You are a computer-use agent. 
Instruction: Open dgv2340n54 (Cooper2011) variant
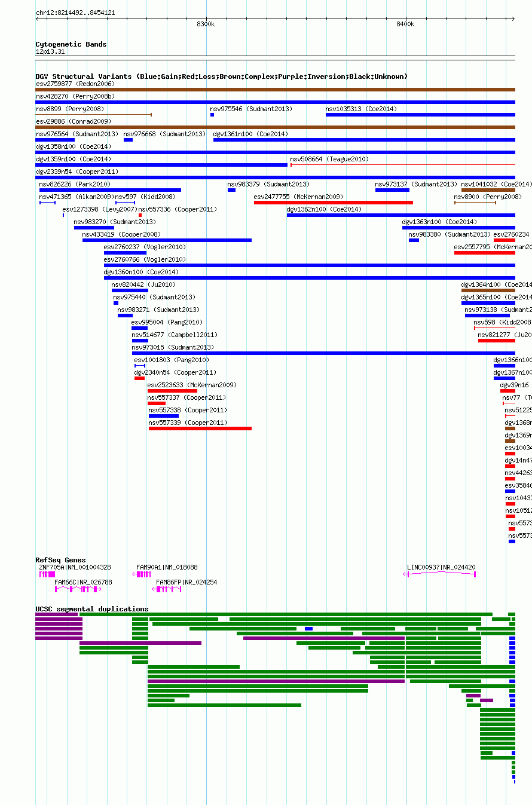pyautogui.click(x=139, y=378)
